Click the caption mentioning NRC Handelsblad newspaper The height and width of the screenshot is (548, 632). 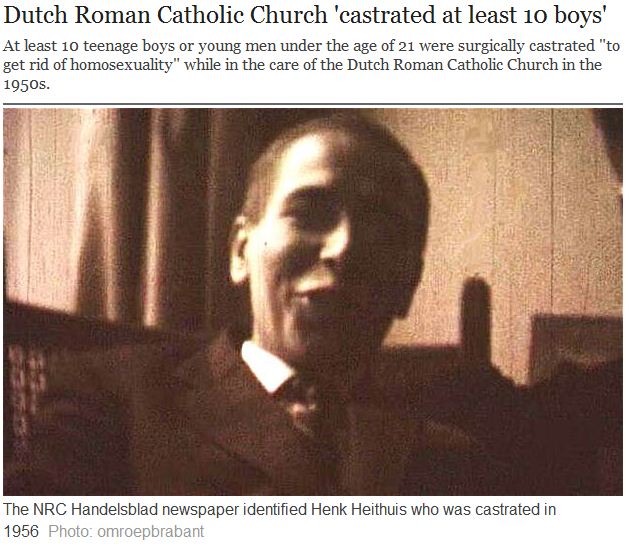[x=280, y=520]
